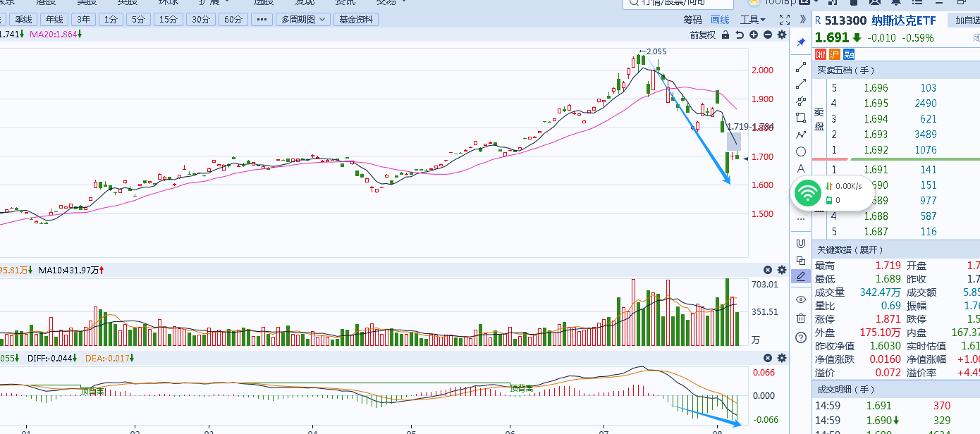Click the DIFF:-0.044 MACD label

(51, 358)
